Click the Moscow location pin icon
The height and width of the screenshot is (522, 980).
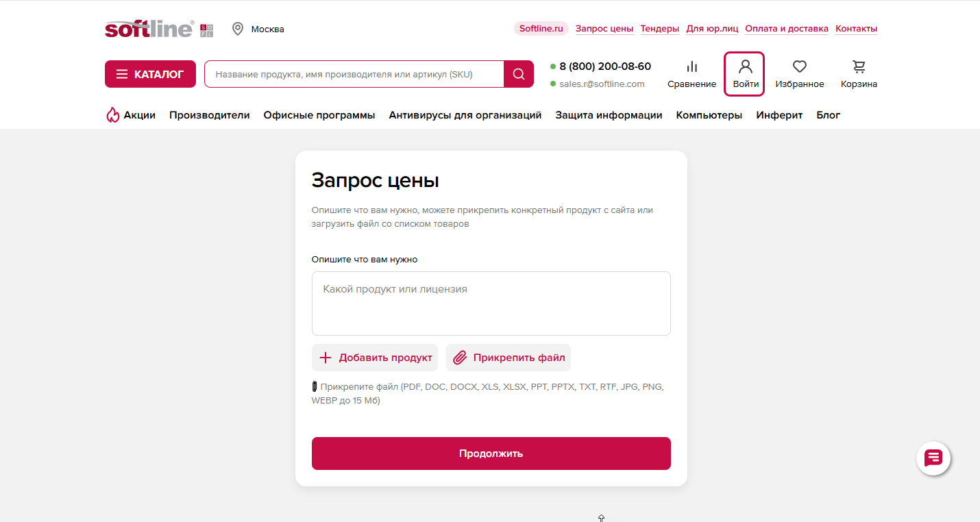point(238,29)
